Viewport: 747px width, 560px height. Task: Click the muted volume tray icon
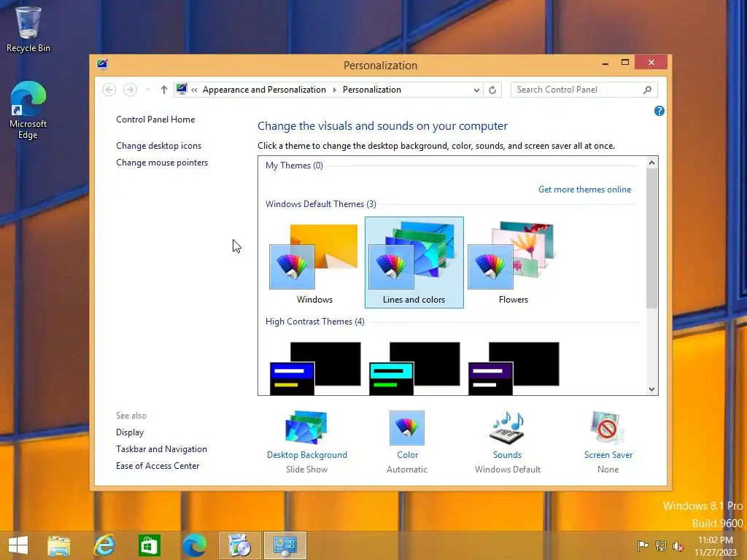point(678,545)
